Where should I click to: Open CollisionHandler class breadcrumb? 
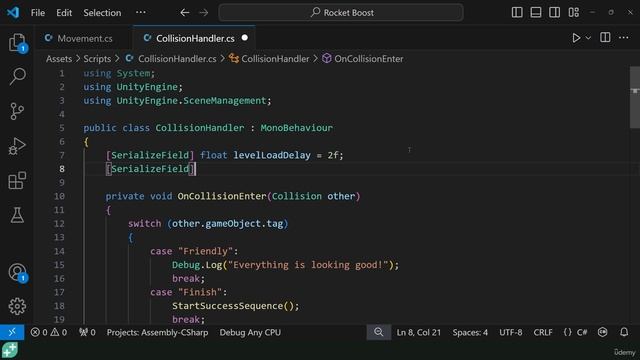click(x=269, y=59)
